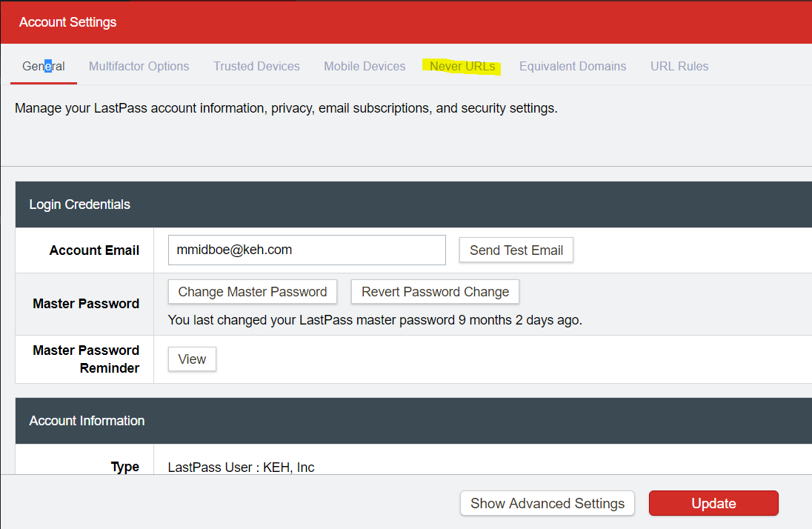Open the Trusted Devices tab
The width and height of the screenshot is (812, 529).
(x=256, y=67)
